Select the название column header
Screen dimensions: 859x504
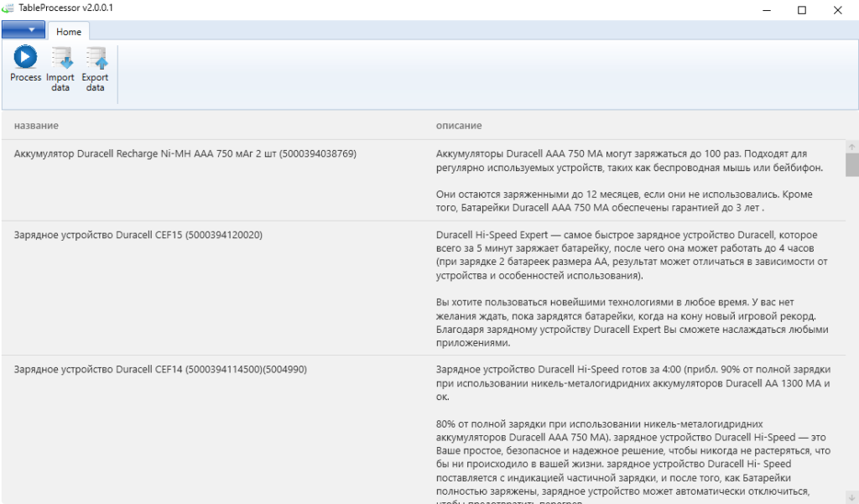36,126
